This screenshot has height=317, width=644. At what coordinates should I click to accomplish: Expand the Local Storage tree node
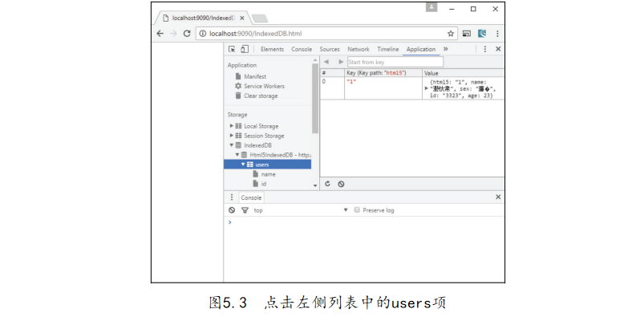(232, 126)
